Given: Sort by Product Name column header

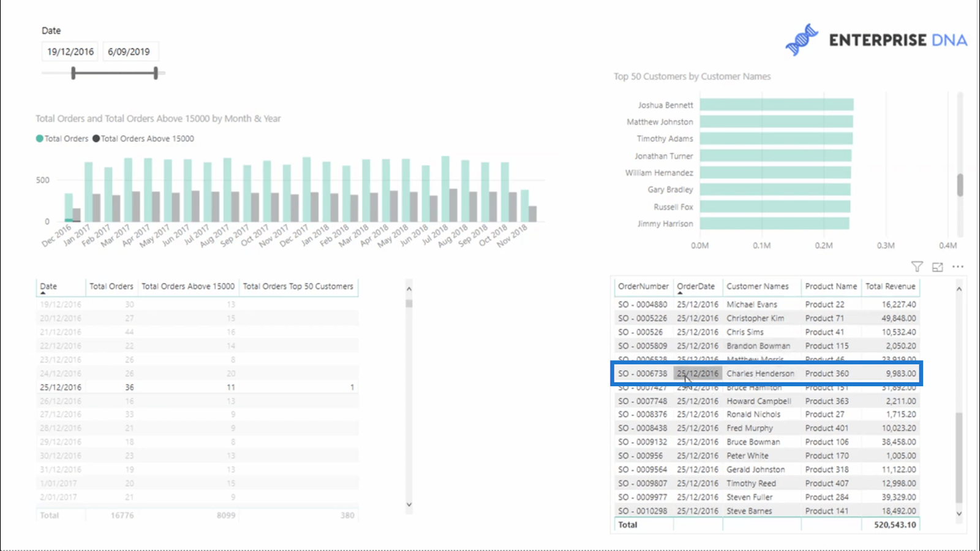Looking at the screenshot, I should [831, 286].
